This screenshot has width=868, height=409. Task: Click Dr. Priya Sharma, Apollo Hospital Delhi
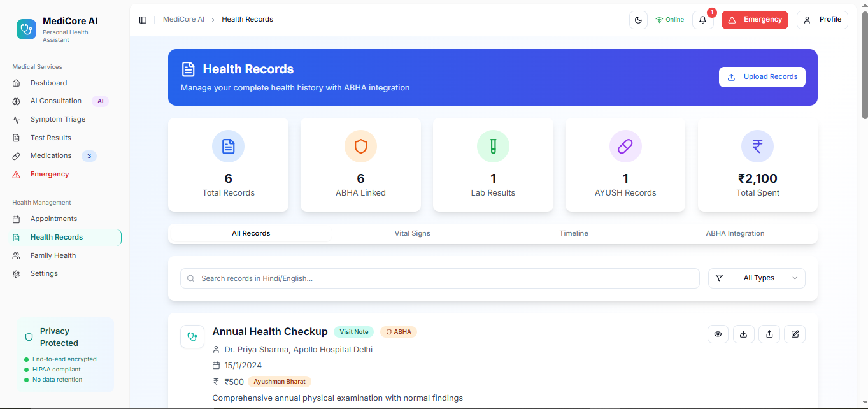(299, 350)
